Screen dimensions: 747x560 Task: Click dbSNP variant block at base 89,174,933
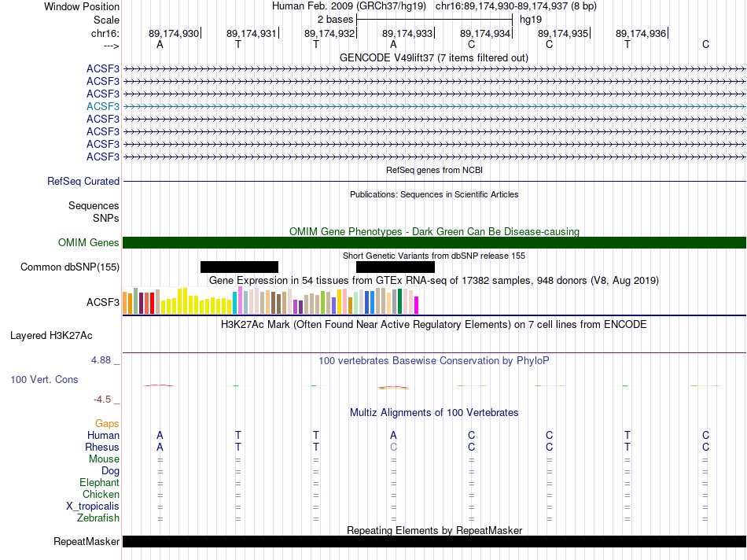pyautogui.click(x=395, y=267)
